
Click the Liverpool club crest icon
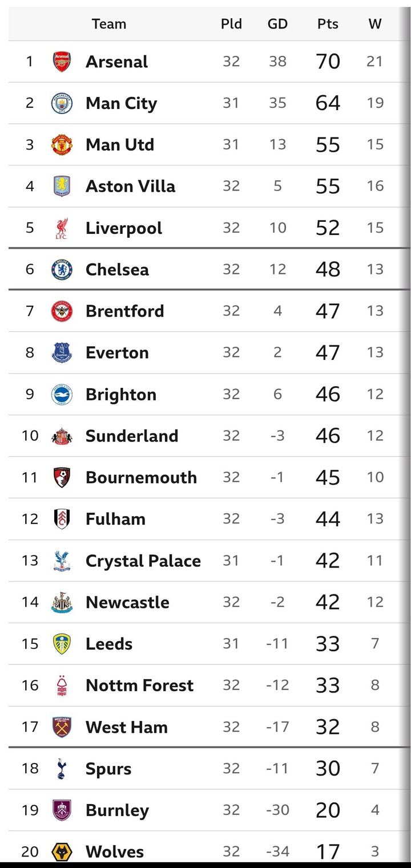tap(62, 228)
